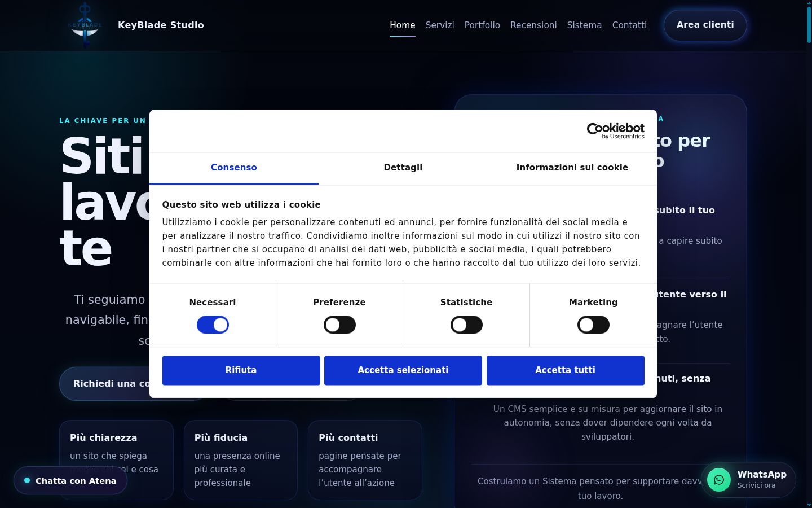Click the WhatsApp Scrivici ora button
Image resolution: width=812 pixels, height=508 pixels.
(x=749, y=480)
